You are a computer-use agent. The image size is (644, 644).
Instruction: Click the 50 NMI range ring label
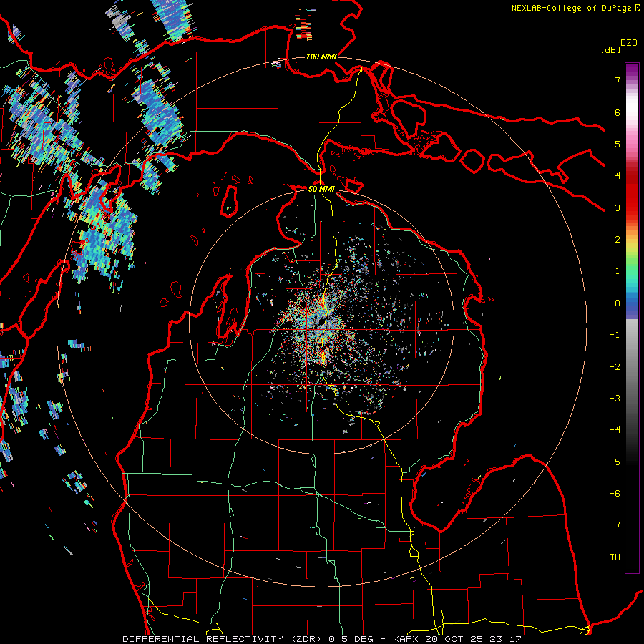321,189
